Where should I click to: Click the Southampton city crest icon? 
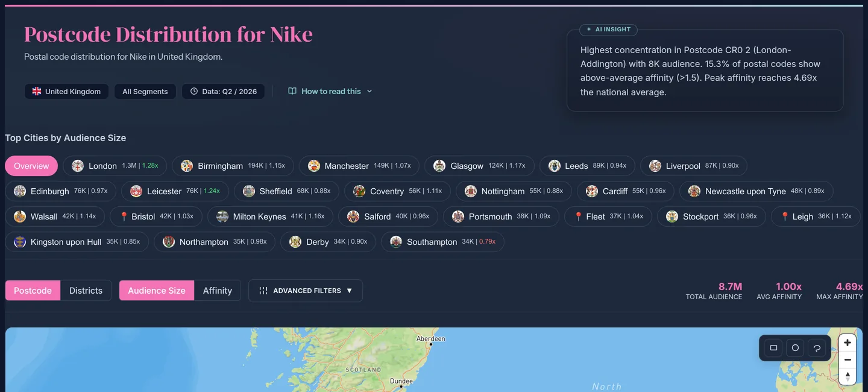396,242
